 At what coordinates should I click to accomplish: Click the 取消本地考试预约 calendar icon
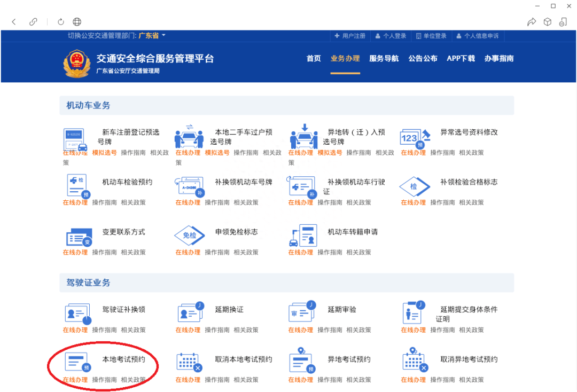click(x=189, y=362)
